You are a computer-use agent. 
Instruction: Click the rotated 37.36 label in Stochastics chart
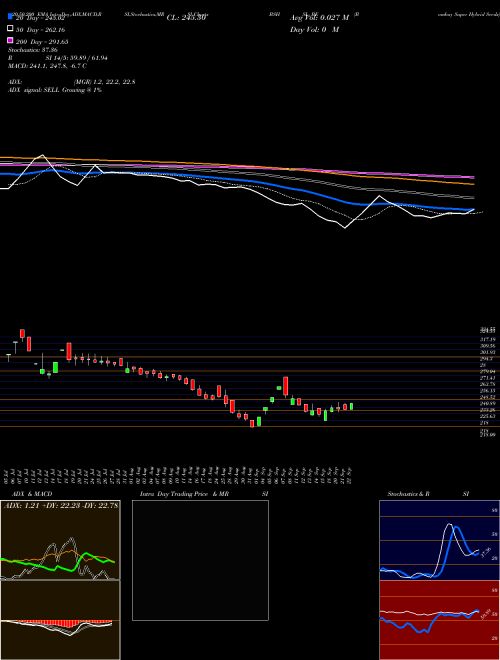coord(486,552)
